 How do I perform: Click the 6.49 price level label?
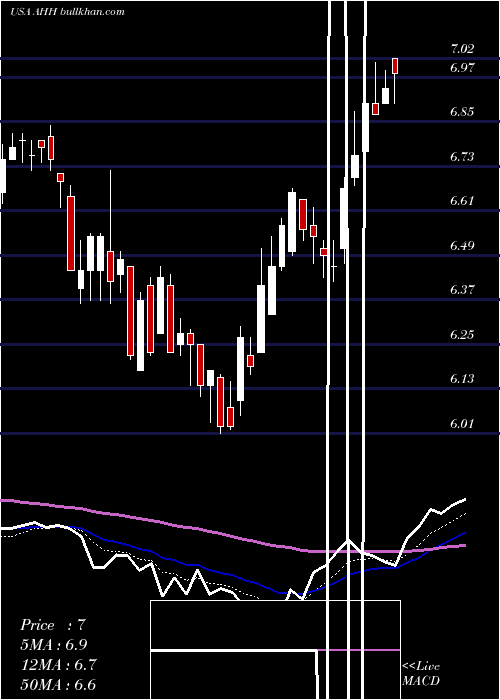(462, 246)
